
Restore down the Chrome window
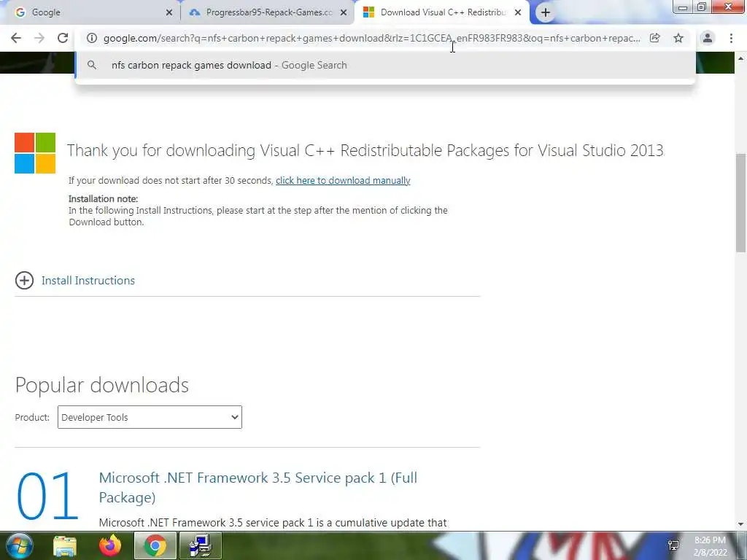pos(702,7)
